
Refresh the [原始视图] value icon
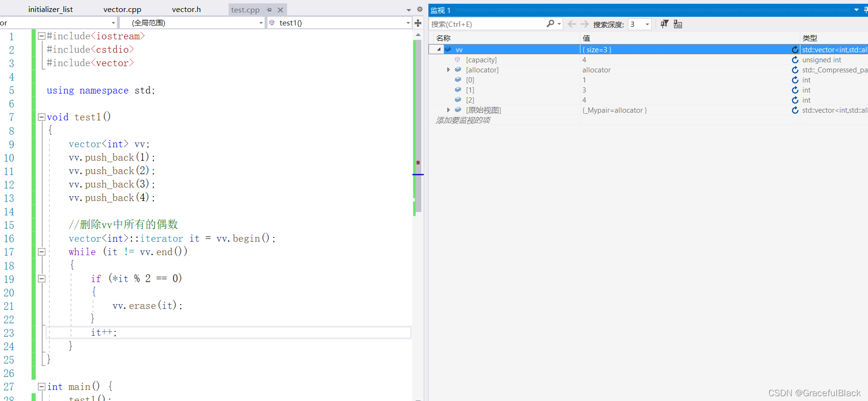795,110
